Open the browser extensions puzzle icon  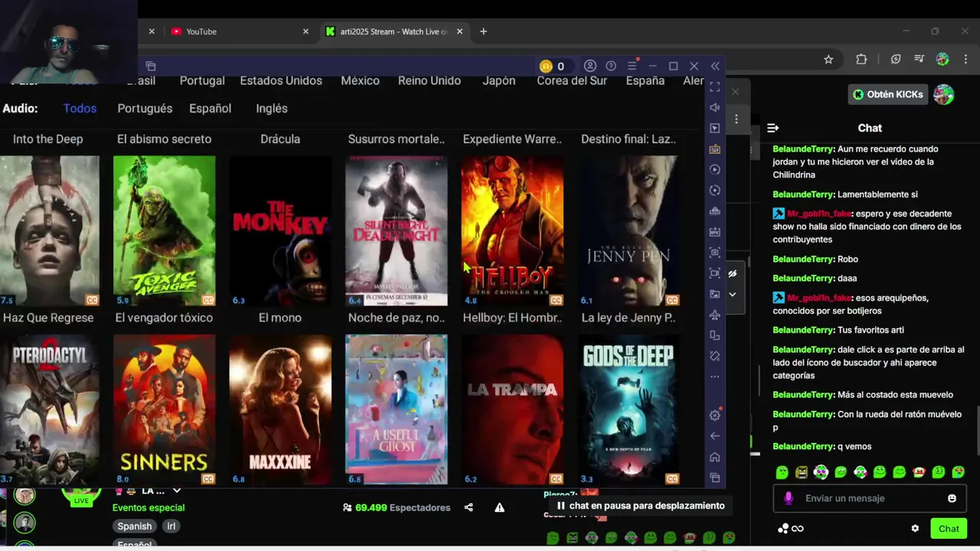861,60
